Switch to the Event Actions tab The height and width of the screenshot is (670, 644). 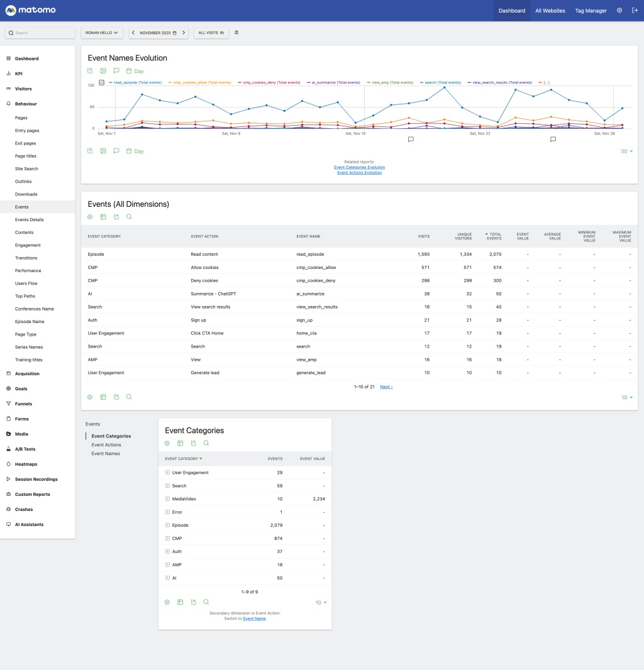[106, 445]
